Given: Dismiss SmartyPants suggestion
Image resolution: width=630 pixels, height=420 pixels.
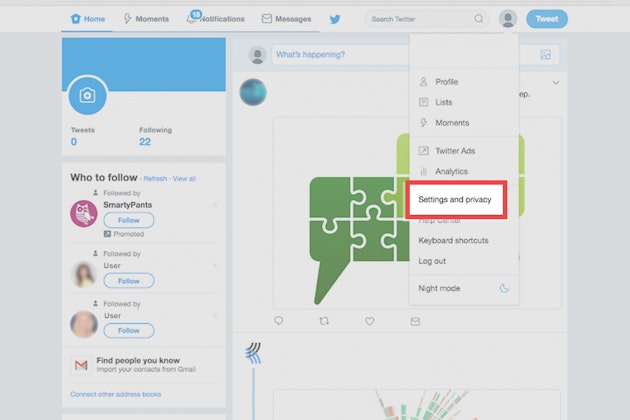Looking at the screenshot, I should pos(215,205).
